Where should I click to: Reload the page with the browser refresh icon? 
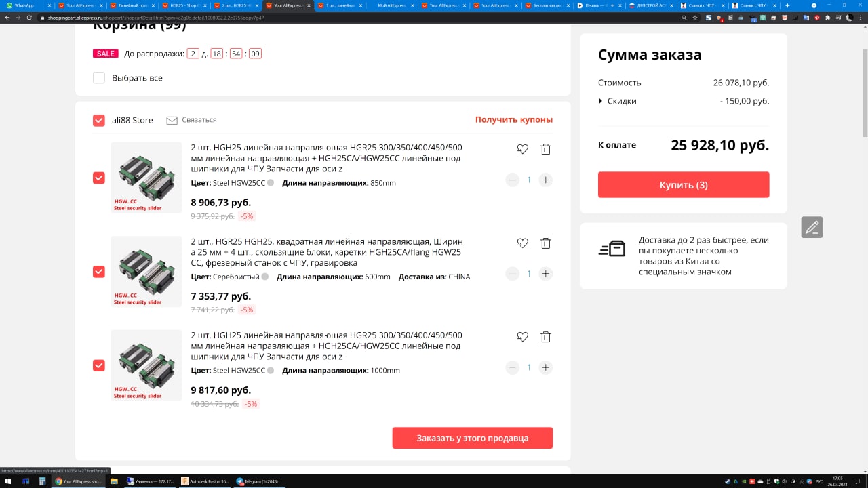[x=29, y=18]
